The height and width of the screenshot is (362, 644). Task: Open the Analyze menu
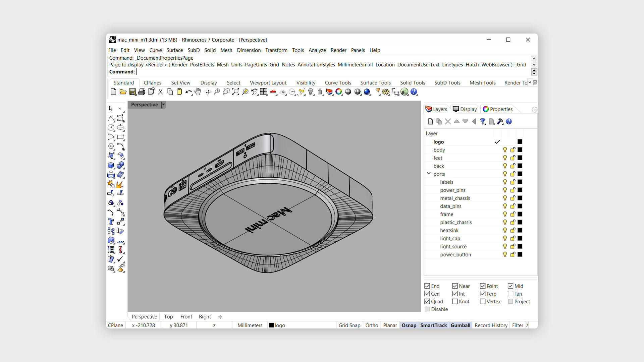317,50
